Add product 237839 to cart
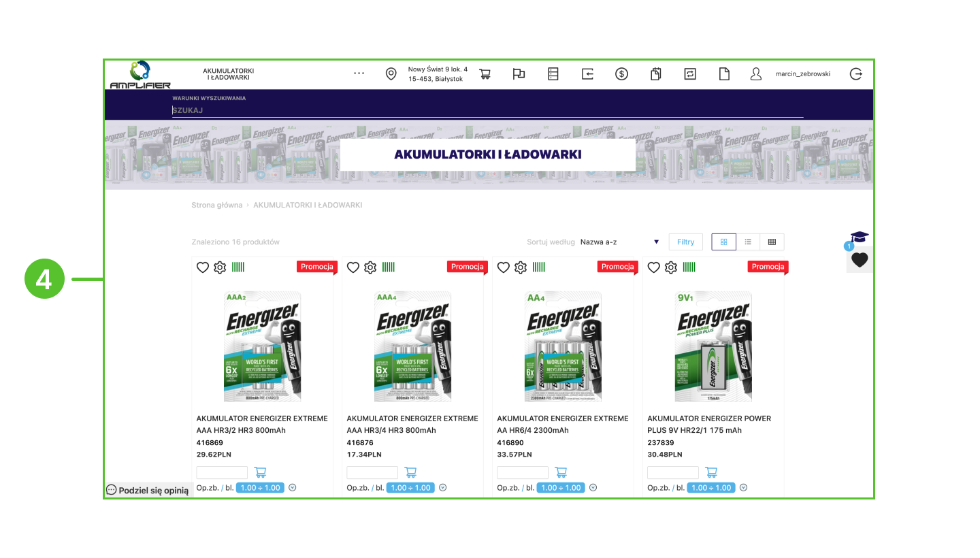Image resolution: width=980 pixels, height=558 pixels. (x=711, y=472)
